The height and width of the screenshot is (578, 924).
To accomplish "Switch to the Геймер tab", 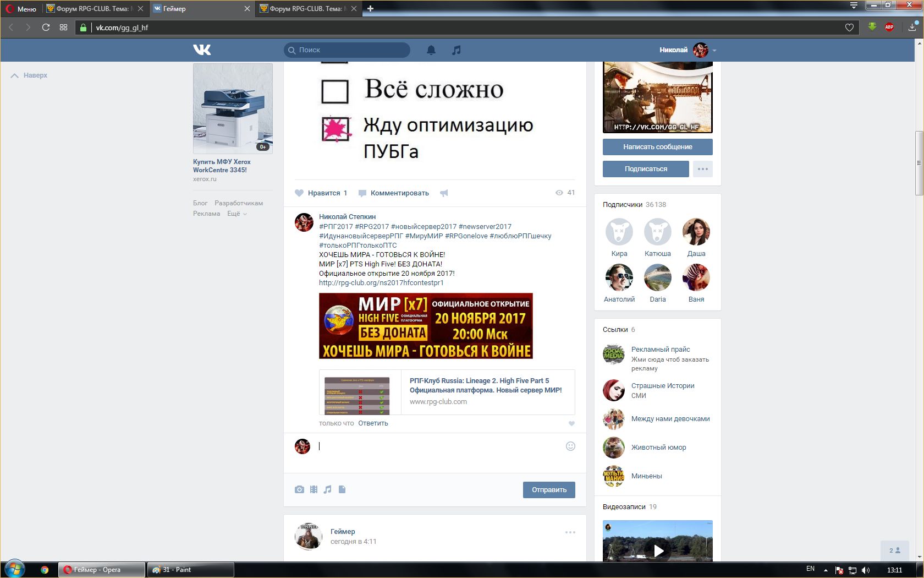I will [201, 8].
